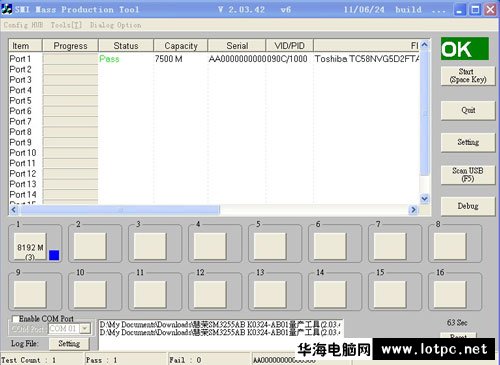Viewport: 500px width, 365px height.
Task: Close the SMI Mass Production Tool window
Action: click(x=490, y=10)
